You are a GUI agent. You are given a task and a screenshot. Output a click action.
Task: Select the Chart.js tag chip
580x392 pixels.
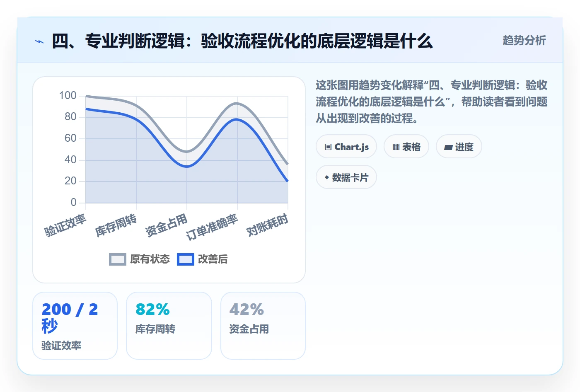coord(346,147)
